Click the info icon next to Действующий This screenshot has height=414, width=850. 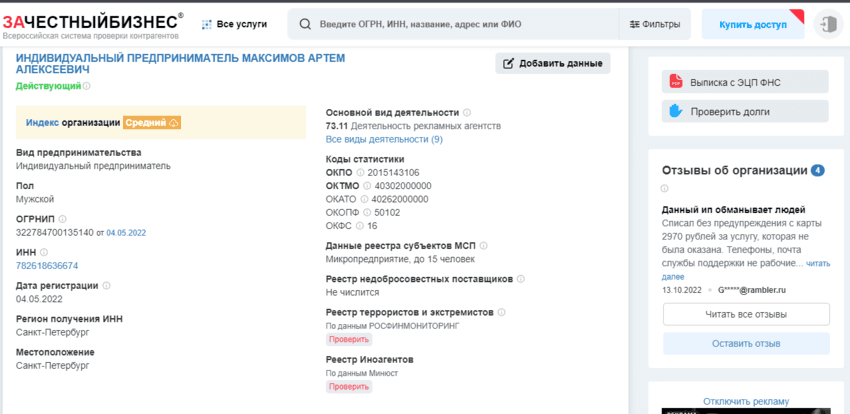[x=87, y=86]
